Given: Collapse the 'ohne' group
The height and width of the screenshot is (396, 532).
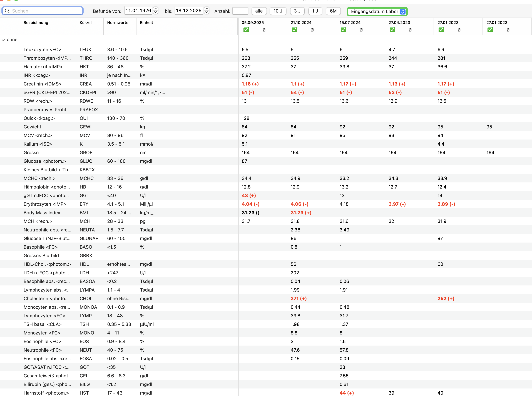Looking at the screenshot, I should click(3, 40).
